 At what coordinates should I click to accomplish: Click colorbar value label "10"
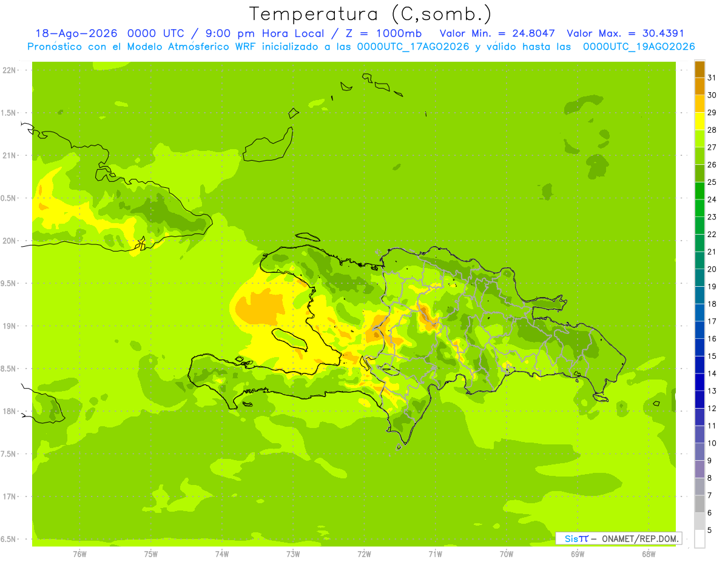(x=712, y=443)
